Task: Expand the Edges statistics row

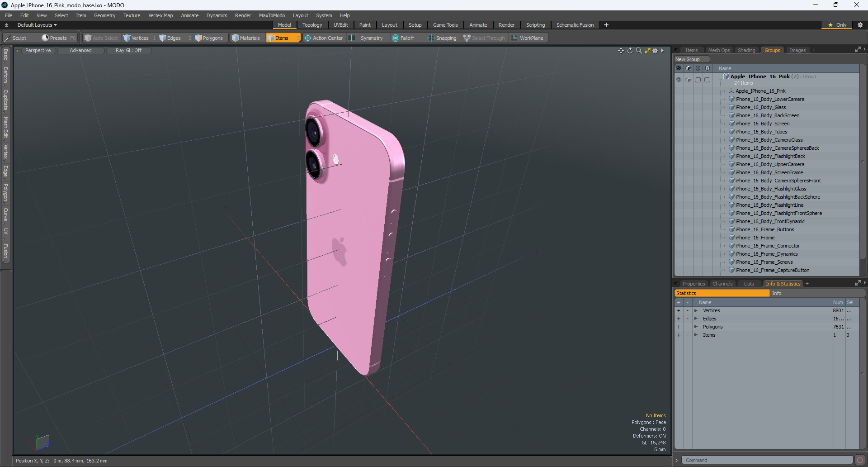Action: (x=696, y=319)
